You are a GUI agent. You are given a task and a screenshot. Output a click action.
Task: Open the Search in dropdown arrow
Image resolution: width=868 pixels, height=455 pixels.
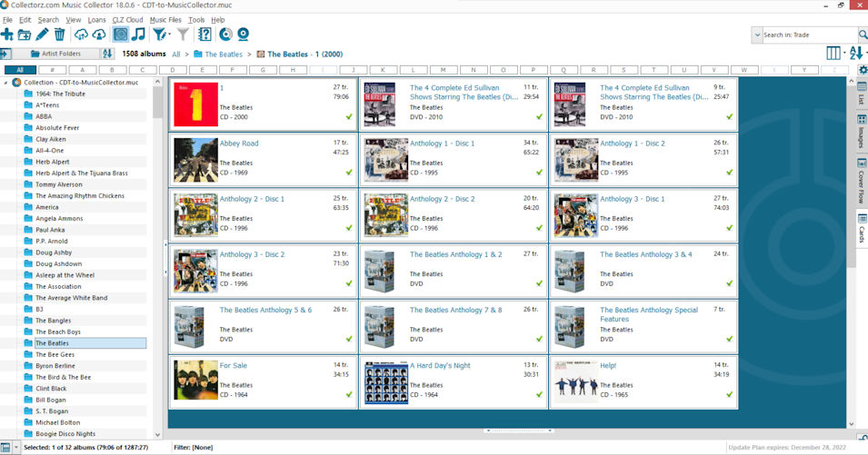tap(757, 35)
